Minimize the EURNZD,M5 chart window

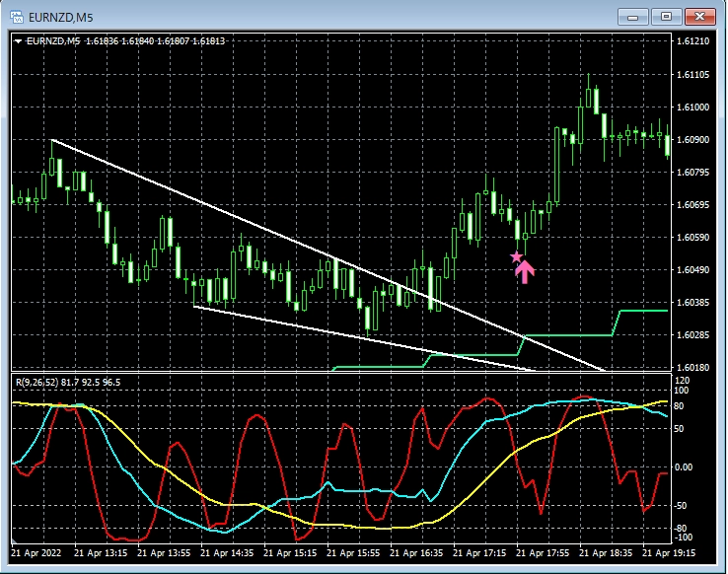pos(635,16)
